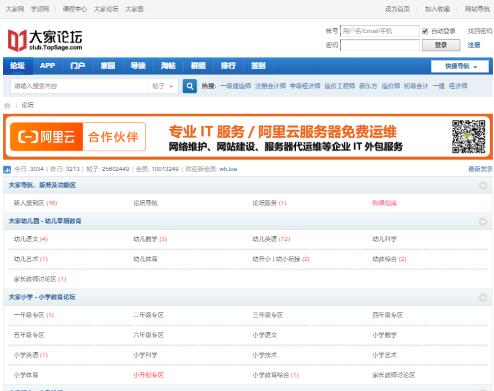
Task: Click the 找回密码 link
Action: pyautogui.click(x=480, y=31)
